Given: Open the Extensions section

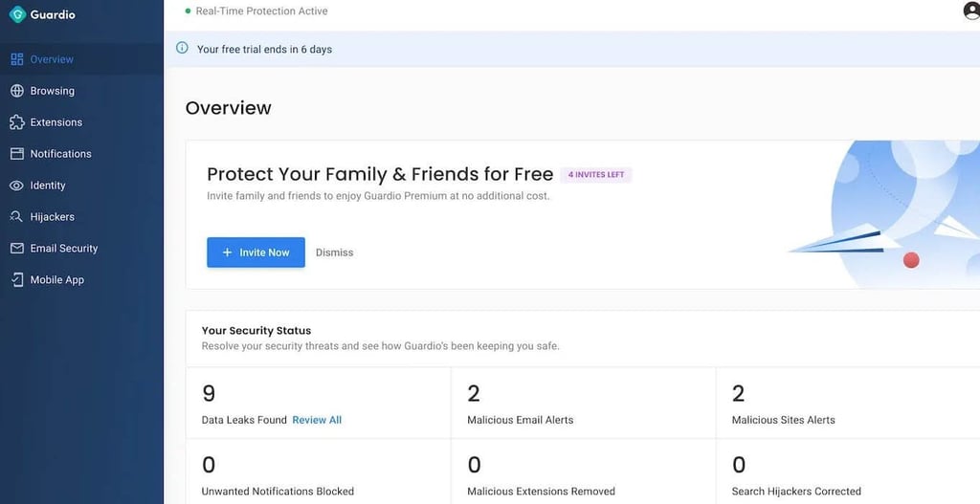Looking at the screenshot, I should (82, 122).
